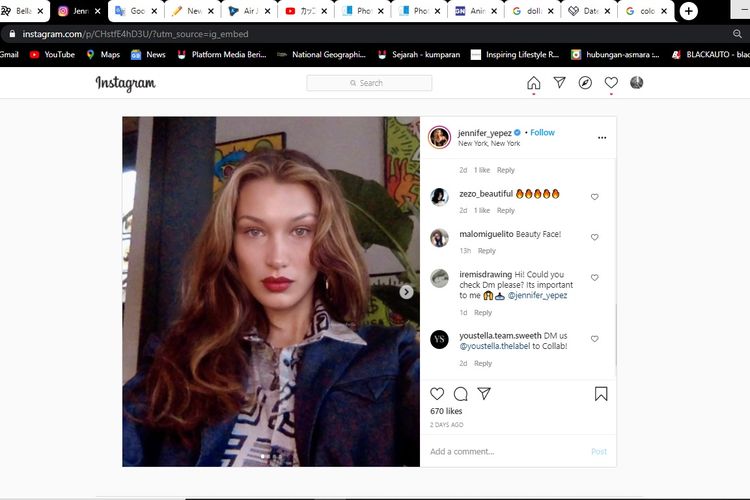Go to next photo with carousel arrow
Image resolution: width=750 pixels, height=500 pixels.
406,292
